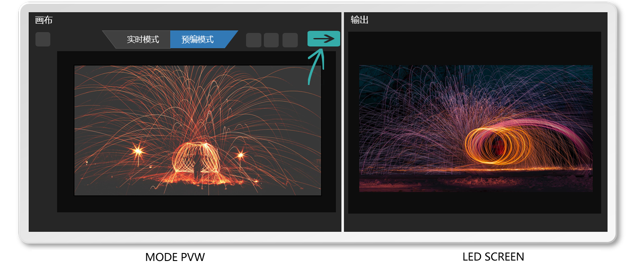The image size is (644, 269).
Task: Click the LED SCREEN caption
Action: [493, 257]
